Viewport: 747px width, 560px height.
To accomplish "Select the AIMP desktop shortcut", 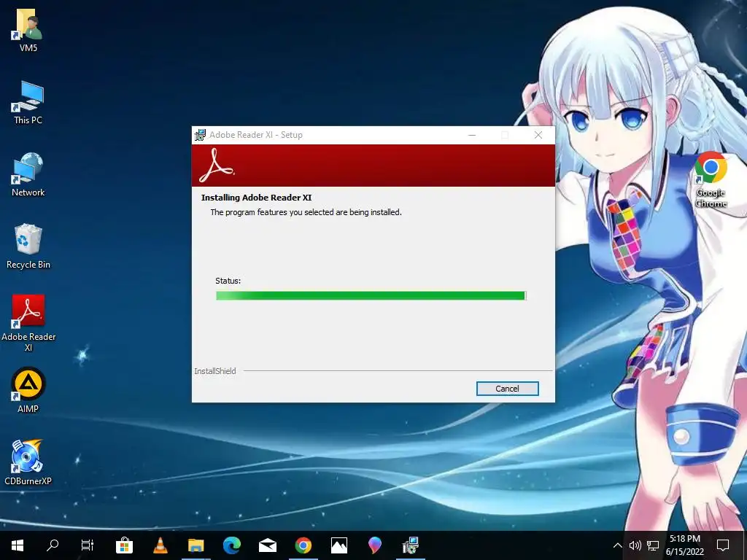I will pyautogui.click(x=28, y=389).
